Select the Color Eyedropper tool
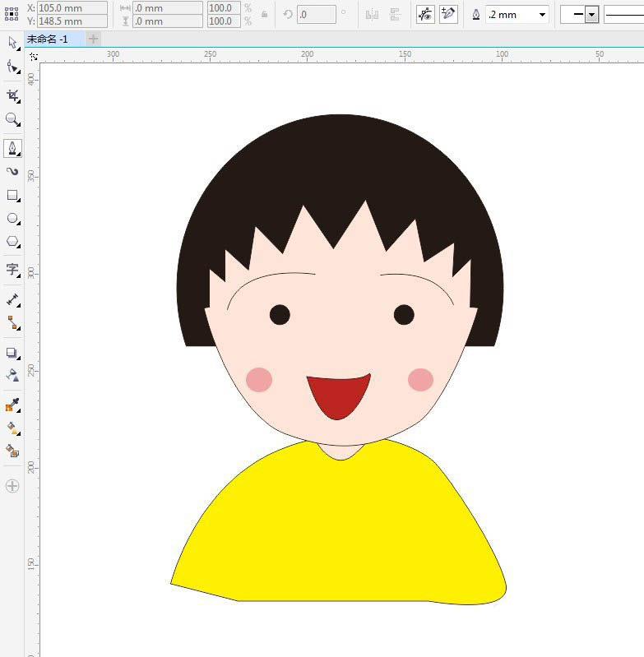Viewport: 644px width, 657px height. pos(12,405)
